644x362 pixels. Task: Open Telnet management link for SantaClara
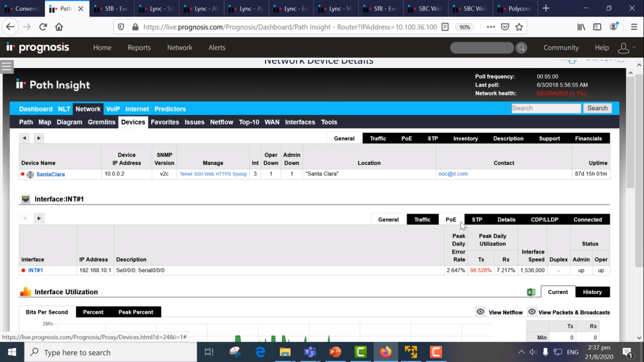click(x=186, y=174)
